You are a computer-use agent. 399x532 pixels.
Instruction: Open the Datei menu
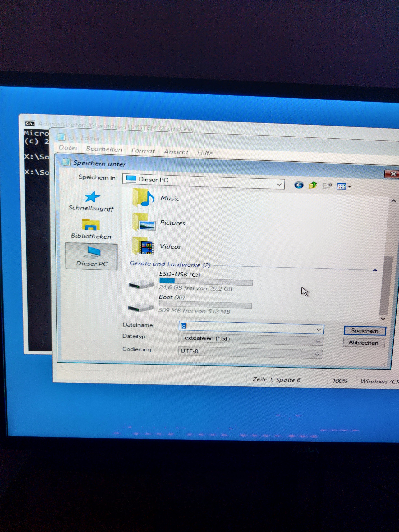click(x=68, y=148)
